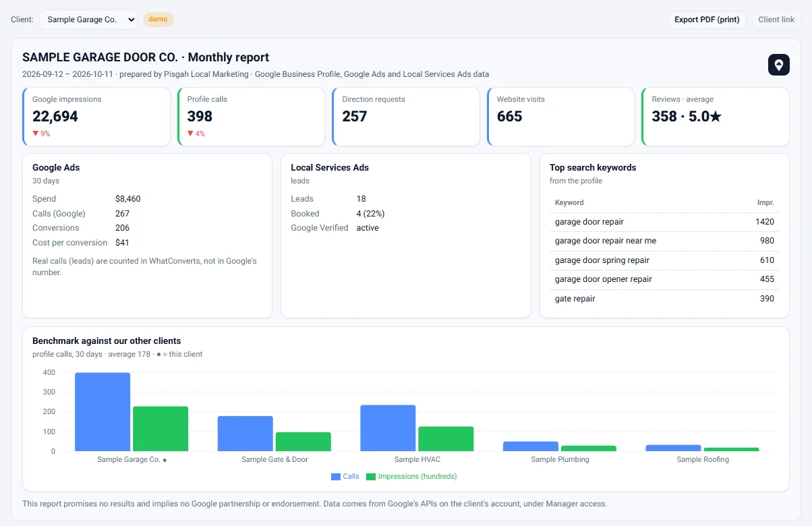812x526 pixels.
Task: Click the Spend $8,460 value
Action: (x=128, y=199)
